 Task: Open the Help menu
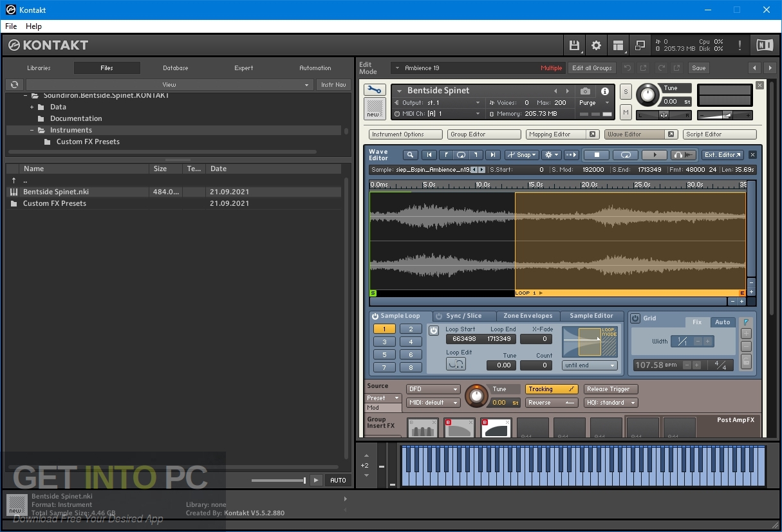[x=33, y=26]
